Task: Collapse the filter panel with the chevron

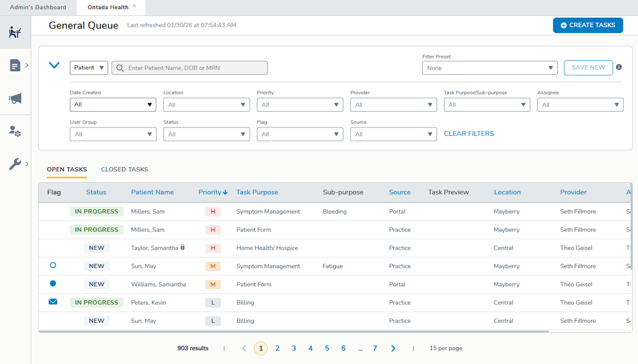Action: click(54, 65)
